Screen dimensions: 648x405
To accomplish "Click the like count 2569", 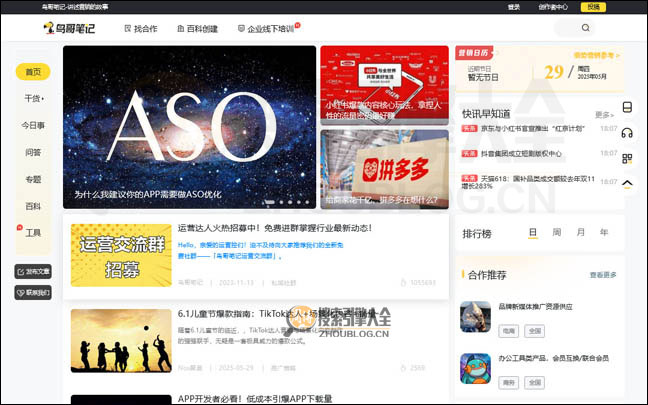I will coord(413,367).
